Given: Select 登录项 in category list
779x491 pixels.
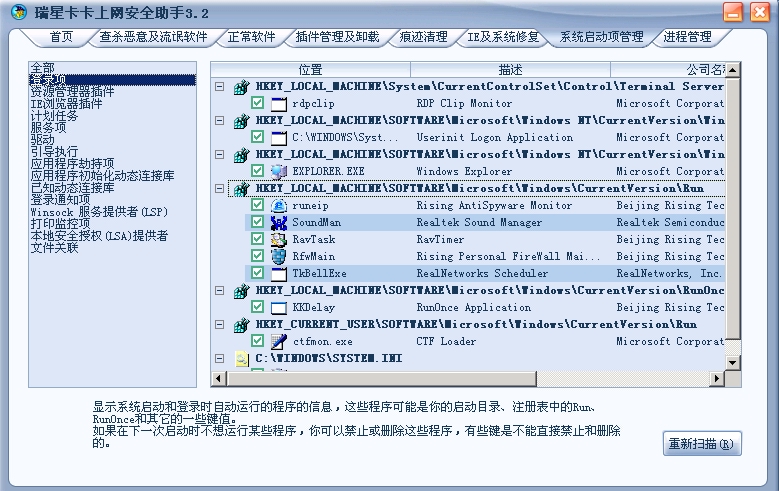Looking at the screenshot, I should point(112,80).
